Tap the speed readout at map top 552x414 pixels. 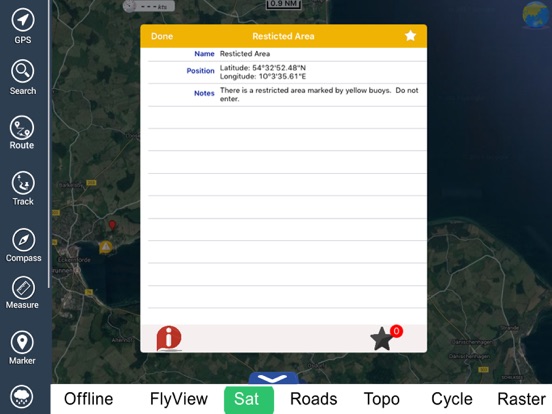click(148, 6)
